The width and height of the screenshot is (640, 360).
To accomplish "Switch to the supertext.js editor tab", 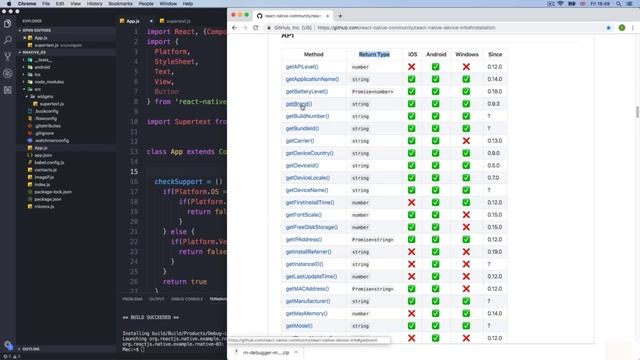I will [x=178, y=21].
